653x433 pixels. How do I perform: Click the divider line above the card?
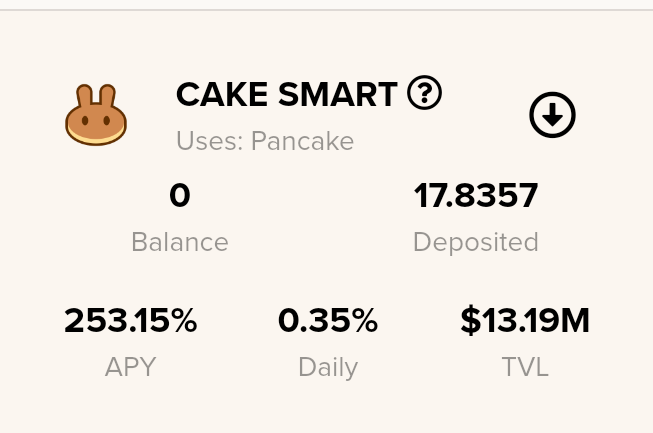click(326, 9)
